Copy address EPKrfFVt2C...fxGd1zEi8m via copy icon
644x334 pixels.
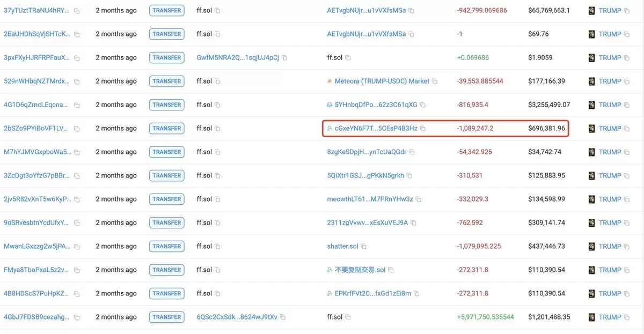coord(416,294)
